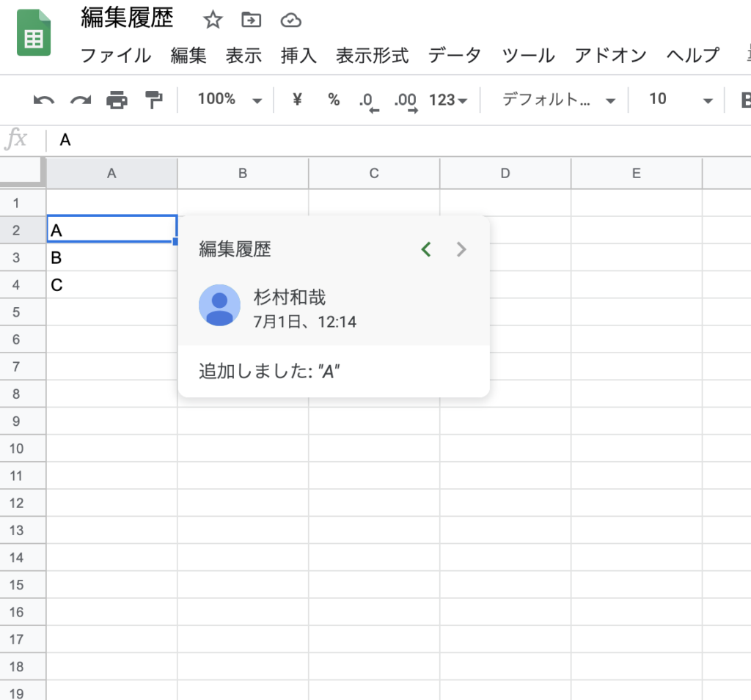Select row 5 header
Image resolution: width=751 pixels, height=700 pixels.
pos(23,312)
